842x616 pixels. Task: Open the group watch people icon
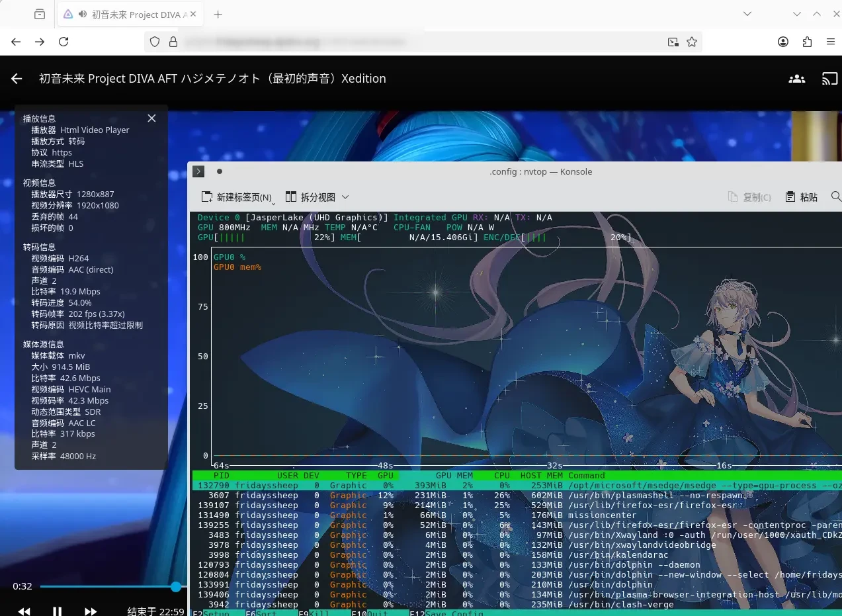(797, 78)
